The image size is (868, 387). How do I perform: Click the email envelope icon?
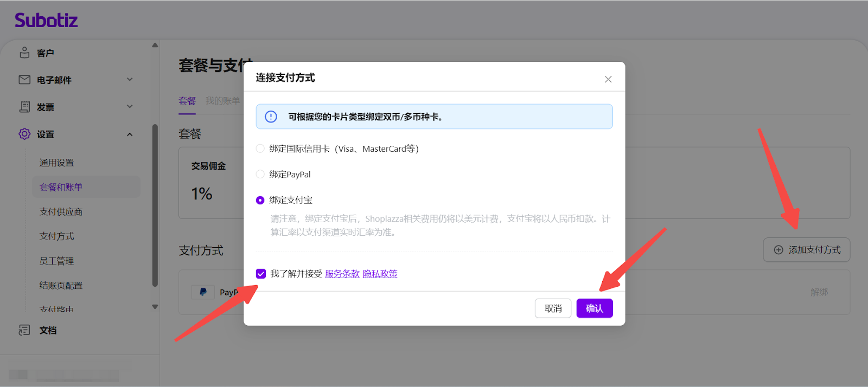[x=24, y=80]
